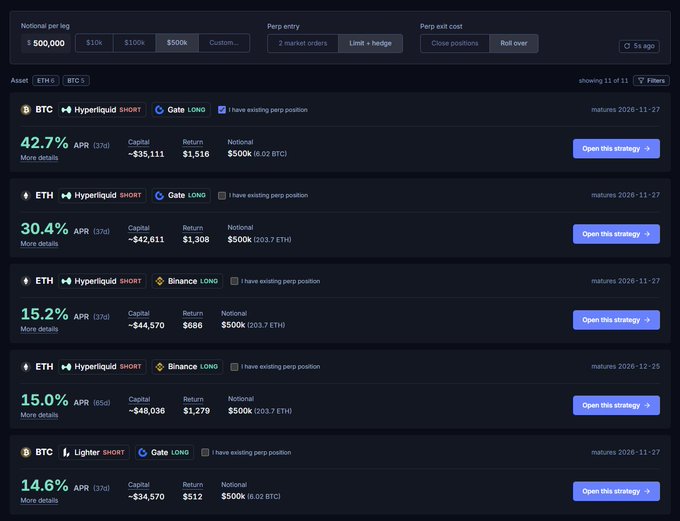
Task: Open this strategy for 42.7% APR BTC
Action: pyautogui.click(x=616, y=149)
